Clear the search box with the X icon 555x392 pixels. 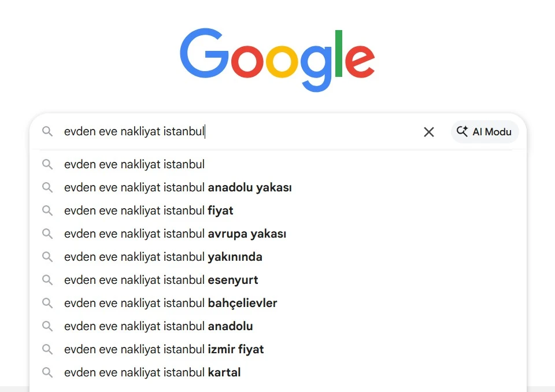click(428, 132)
